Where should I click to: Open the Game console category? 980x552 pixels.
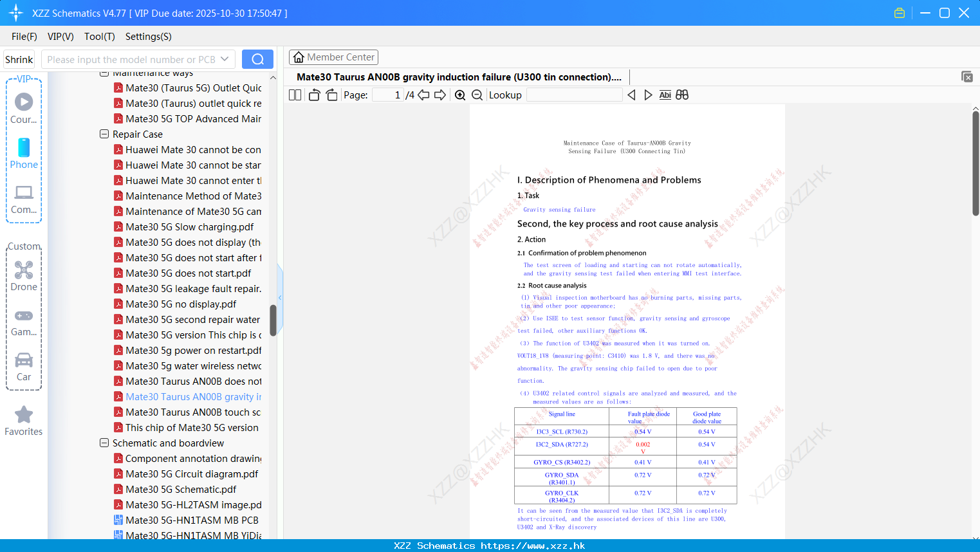24,322
